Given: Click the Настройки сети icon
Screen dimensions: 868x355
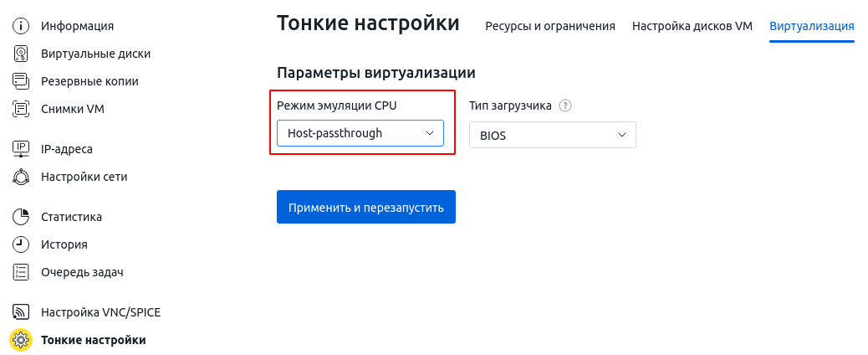Looking at the screenshot, I should (20, 177).
